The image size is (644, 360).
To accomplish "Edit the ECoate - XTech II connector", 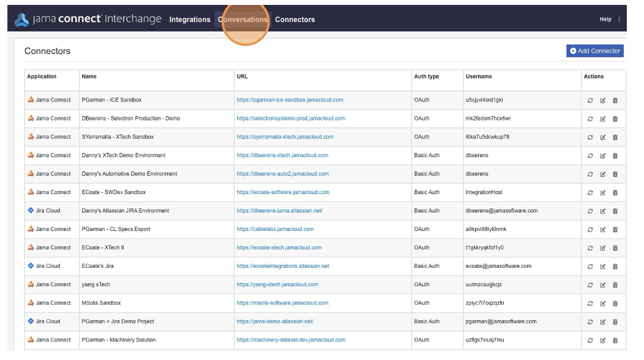I will [x=602, y=248].
